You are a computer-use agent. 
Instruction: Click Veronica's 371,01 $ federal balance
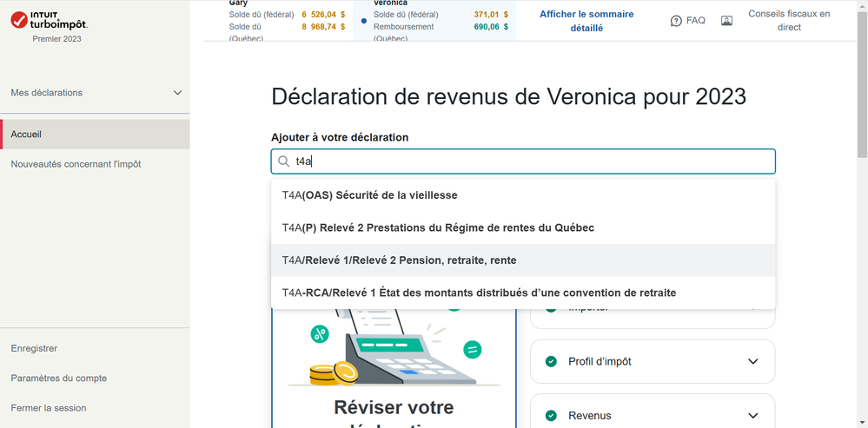pyautogui.click(x=491, y=15)
